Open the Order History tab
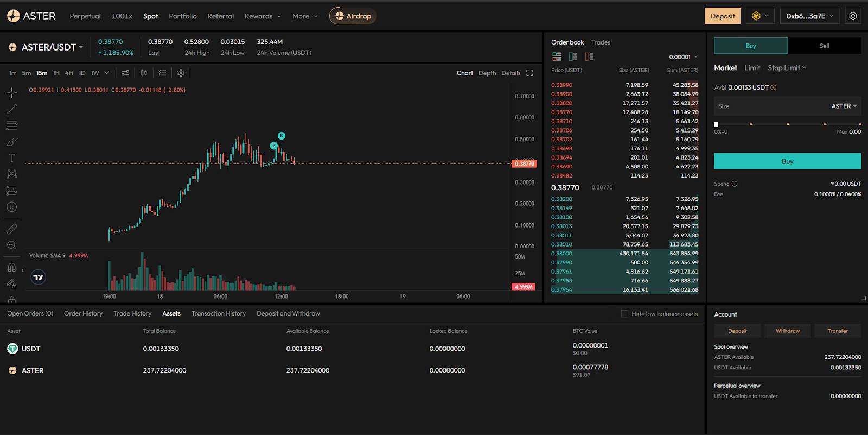Viewport: 868px width, 435px height. click(x=83, y=313)
